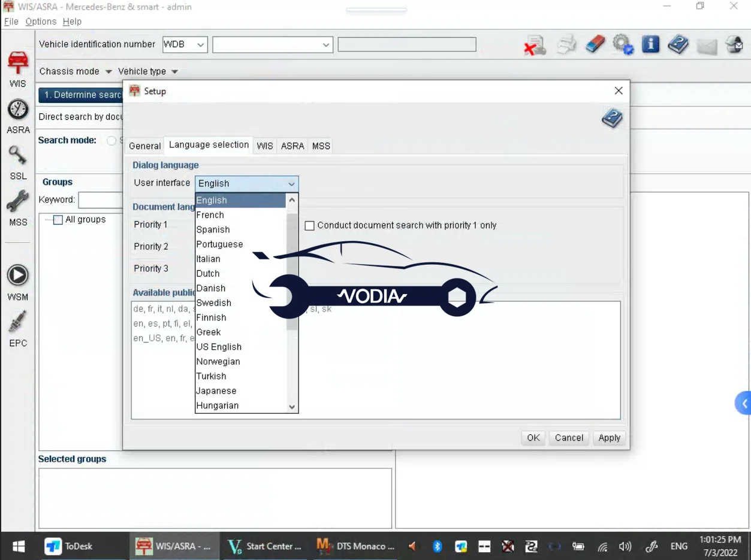
Task: Check the All groups checkbox
Action: tap(58, 220)
